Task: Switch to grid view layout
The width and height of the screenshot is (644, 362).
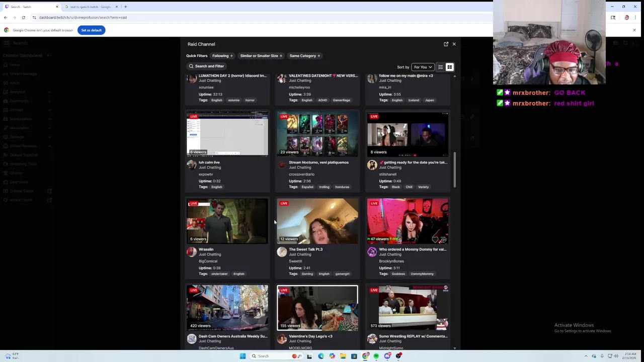Action: [449, 67]
